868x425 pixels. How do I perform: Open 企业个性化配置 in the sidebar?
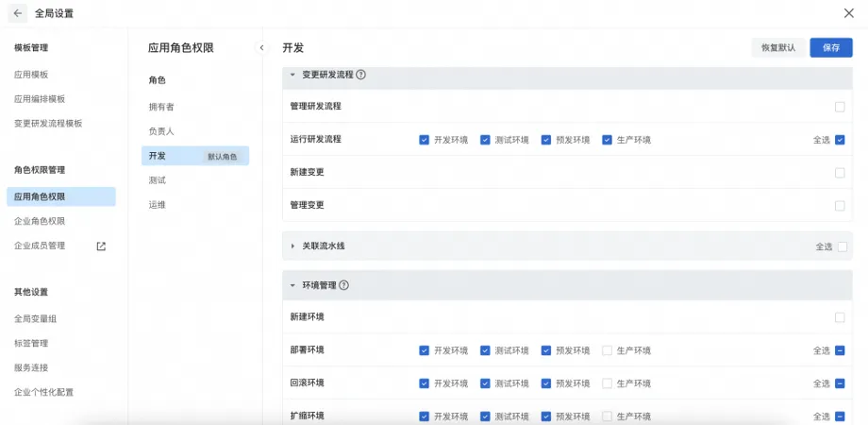[x=43, y=392]
